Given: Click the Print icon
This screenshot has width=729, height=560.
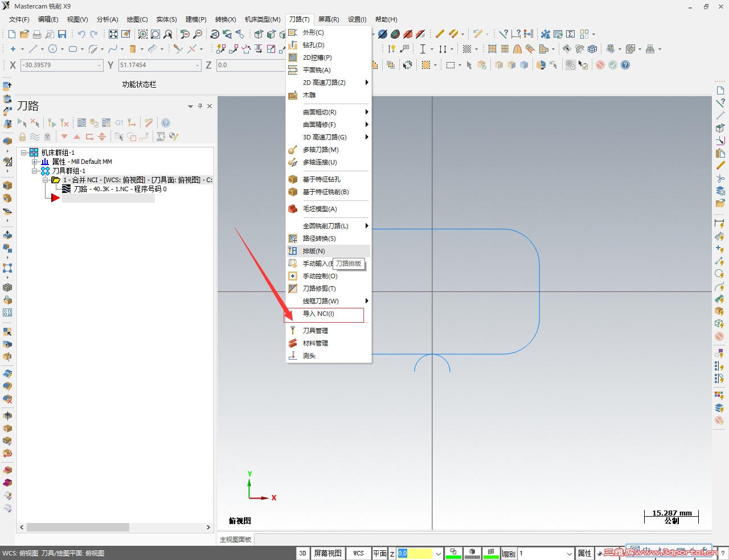Looking at the screenshot, I should [37, 34].
